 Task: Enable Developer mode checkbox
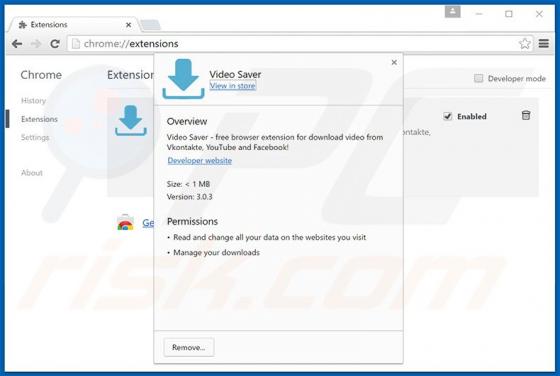click(x=478, y=78)
